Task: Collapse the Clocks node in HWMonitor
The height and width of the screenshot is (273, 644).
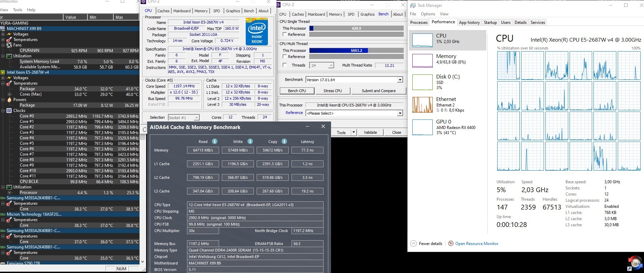Action: [x=3, y=111]
